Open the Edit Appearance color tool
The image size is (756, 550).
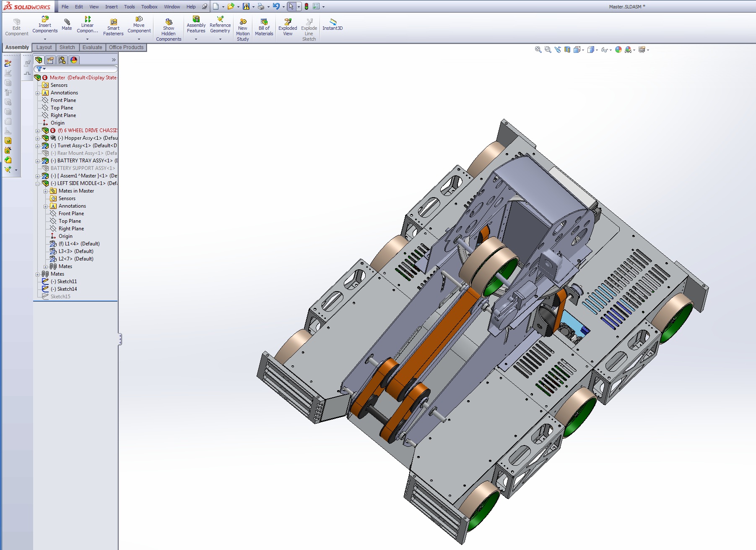pyautogui.click(x=618, y=49)
